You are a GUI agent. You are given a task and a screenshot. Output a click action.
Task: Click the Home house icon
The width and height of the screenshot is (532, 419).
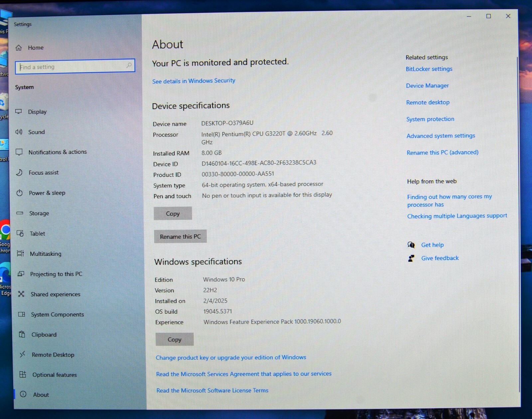tap(19, 48)
